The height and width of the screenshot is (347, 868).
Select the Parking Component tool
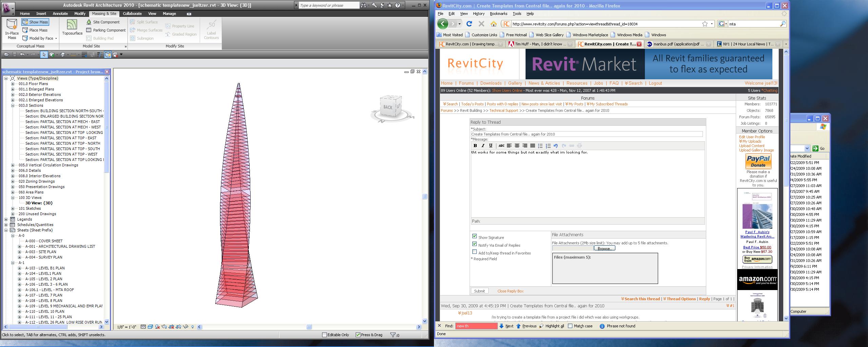coord(106,30)
